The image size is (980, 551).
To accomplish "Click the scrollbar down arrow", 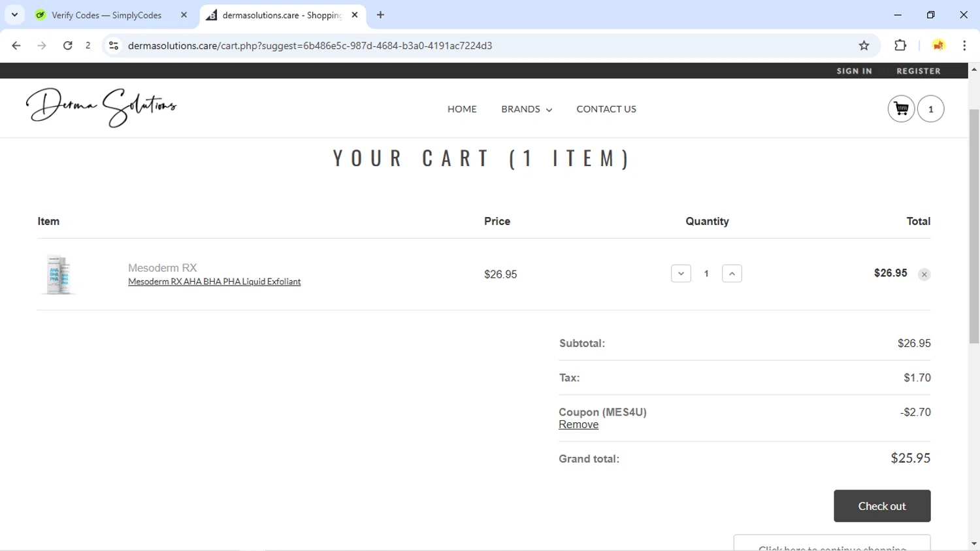I will [974, 544].
